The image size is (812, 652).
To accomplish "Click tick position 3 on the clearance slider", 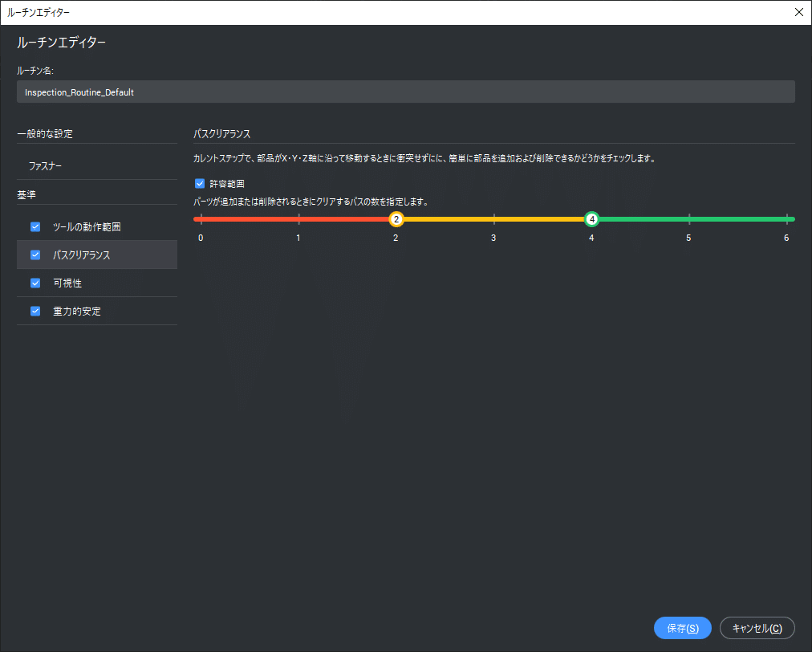I will click(493, 218).
